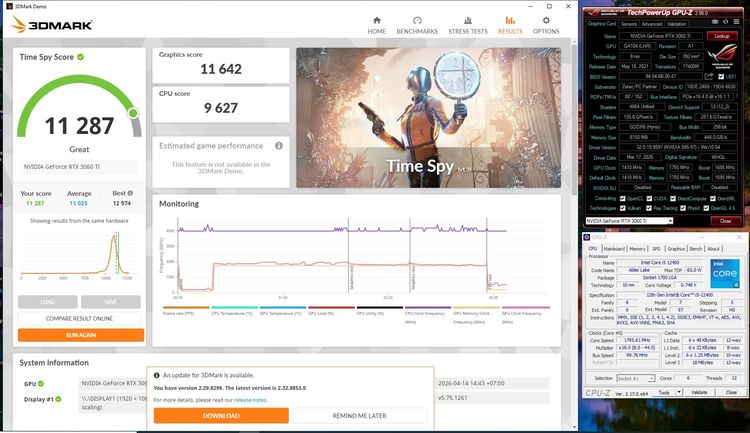Click the DOWNLOAD update button
The image size is (750, 433).
[x=221, y=416]
